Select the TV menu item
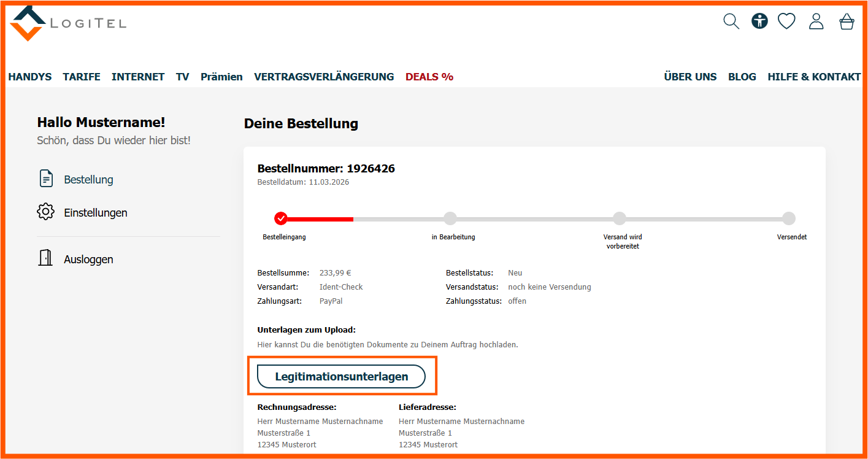The width and height of the screenshot is (868, 459). 182,77
